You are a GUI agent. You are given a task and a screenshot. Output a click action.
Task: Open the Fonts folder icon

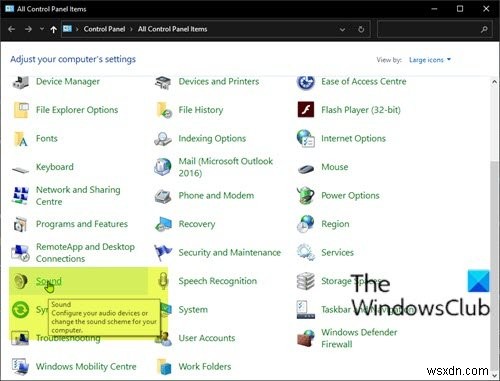pyautogui.click(x=21, y=139)
